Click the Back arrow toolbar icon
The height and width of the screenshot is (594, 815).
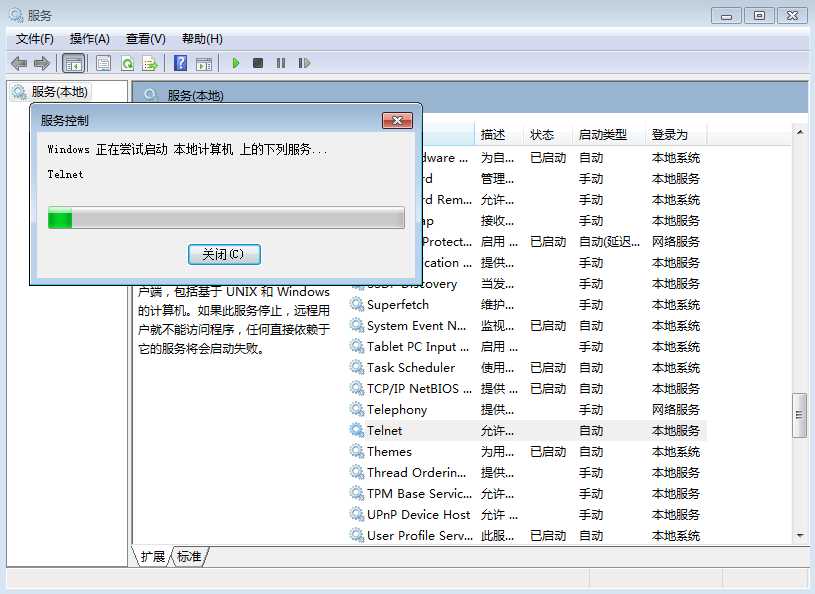(x=19, y=63)
